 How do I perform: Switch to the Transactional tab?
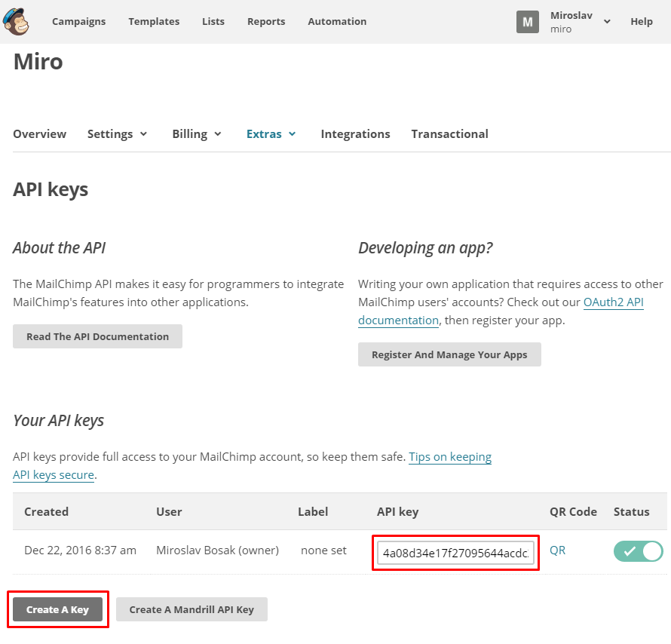(450, 134)
